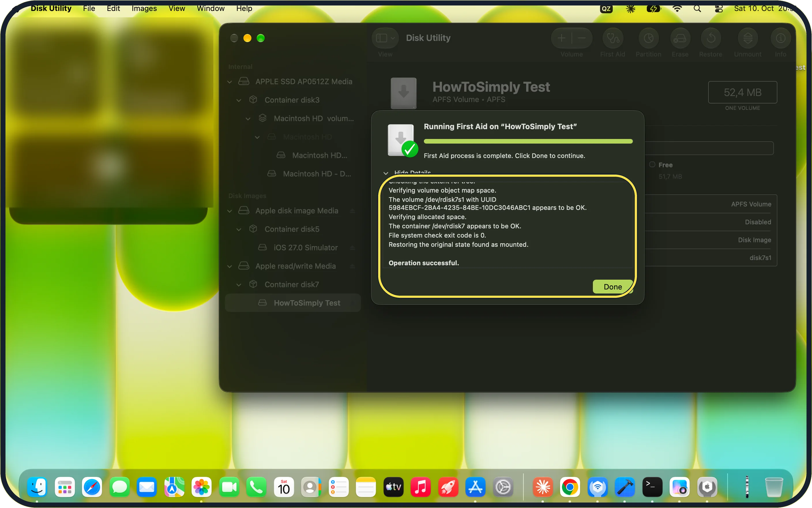Open the Help menu

tap(244, 8)
